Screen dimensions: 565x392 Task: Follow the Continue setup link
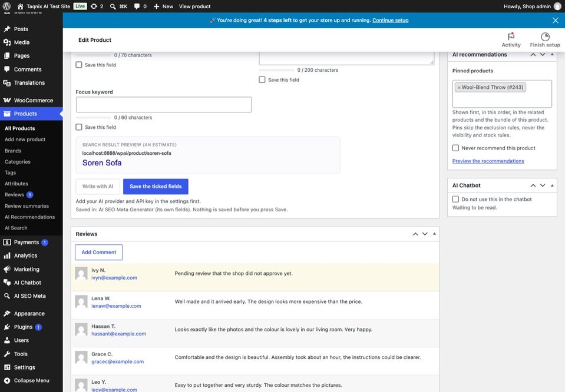[x=390, y=20]
